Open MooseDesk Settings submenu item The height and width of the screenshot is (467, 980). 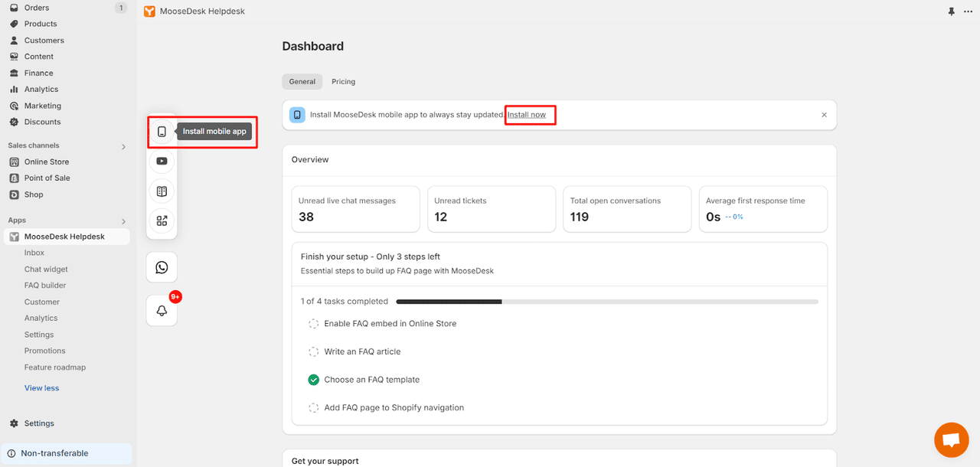pos(39,335)
